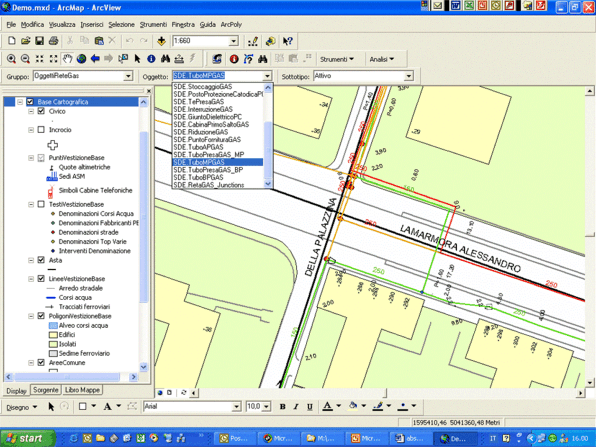Choose SDE.RiduzioneGAS in the list
The image size is (596, 447).
coord(217,132)
